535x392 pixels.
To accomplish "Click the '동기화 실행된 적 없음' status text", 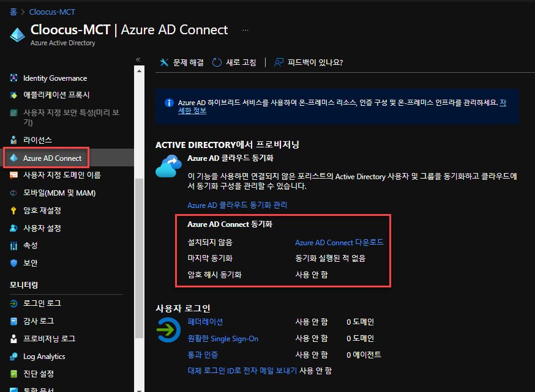I will (x=331, y=259).
